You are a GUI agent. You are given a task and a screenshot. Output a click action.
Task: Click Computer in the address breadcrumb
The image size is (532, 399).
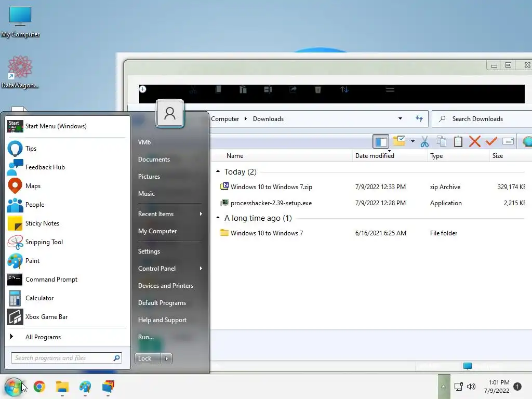click(x=225, y=119)
